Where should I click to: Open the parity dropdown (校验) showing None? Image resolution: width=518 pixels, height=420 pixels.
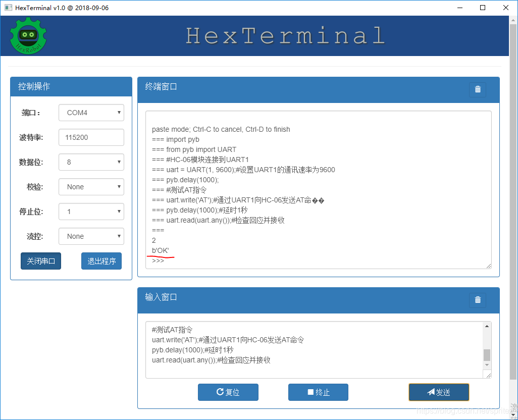coord(91,187)
